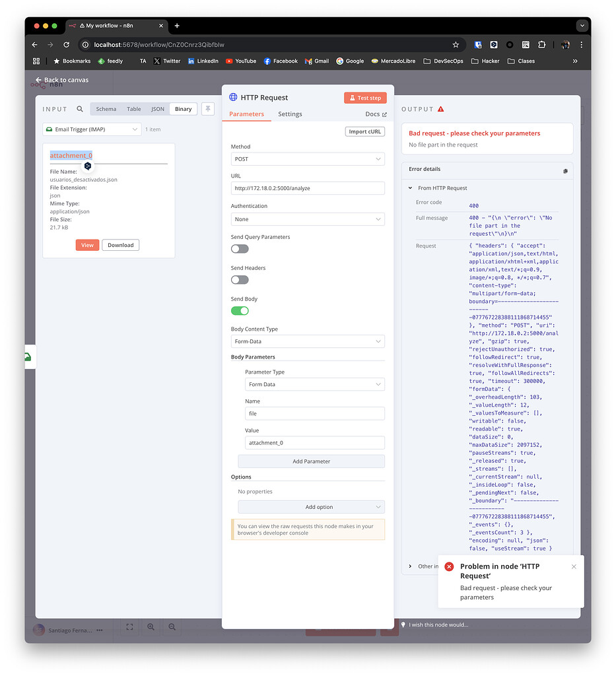Collapse the From HTTP Request error section
616x676 pixels.
point(411,187)
